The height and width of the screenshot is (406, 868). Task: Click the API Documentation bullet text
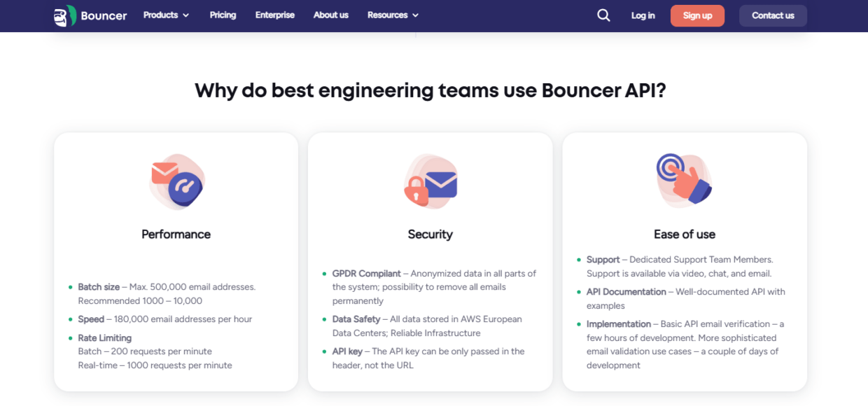click(x=626, y=292)
